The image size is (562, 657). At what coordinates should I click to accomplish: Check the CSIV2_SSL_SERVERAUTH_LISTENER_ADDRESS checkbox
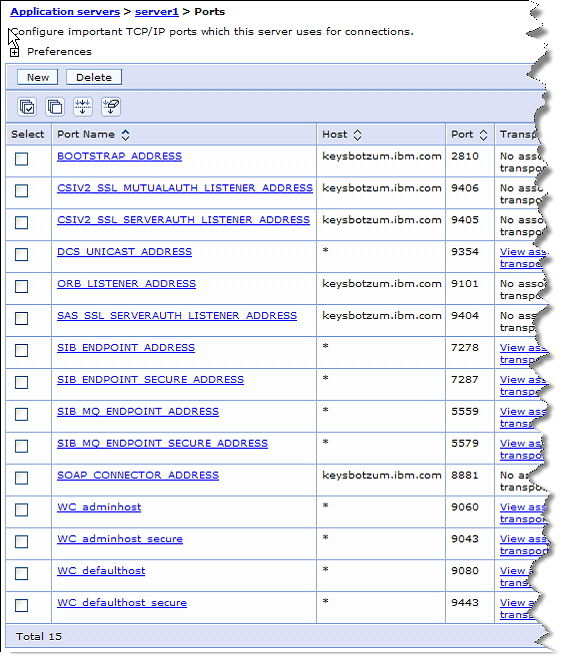[x=21, y=223]
